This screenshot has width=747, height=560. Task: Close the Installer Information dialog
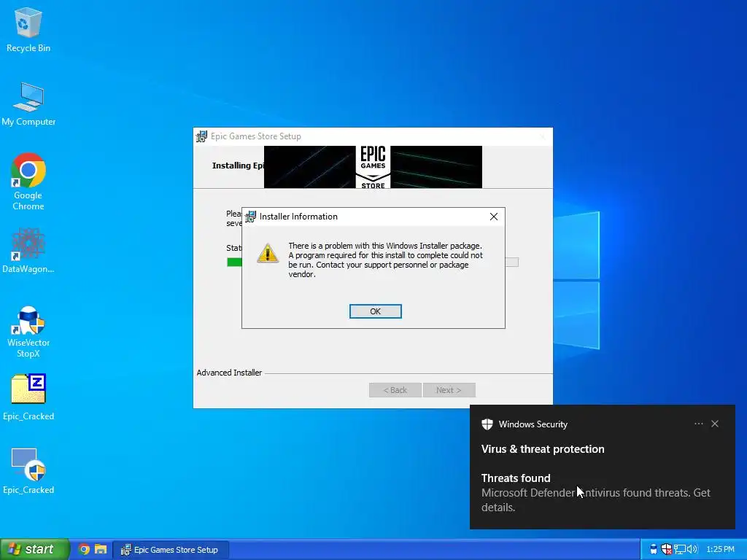(x=494, y=217)
